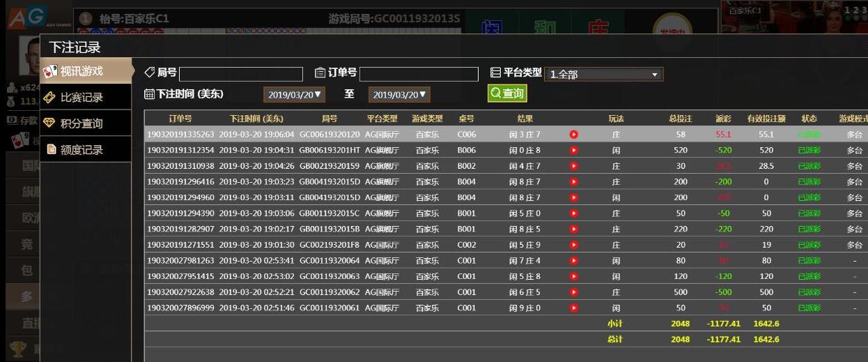Screen dimensions: 868x362
Task: Play replay for order 190320027896999
Action: coord(574,308)
